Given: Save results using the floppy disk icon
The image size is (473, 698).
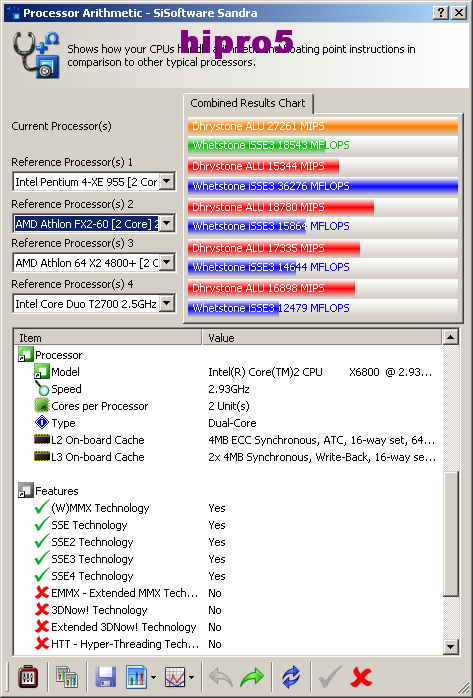Looking at the screenshot, I should (106, 677).
